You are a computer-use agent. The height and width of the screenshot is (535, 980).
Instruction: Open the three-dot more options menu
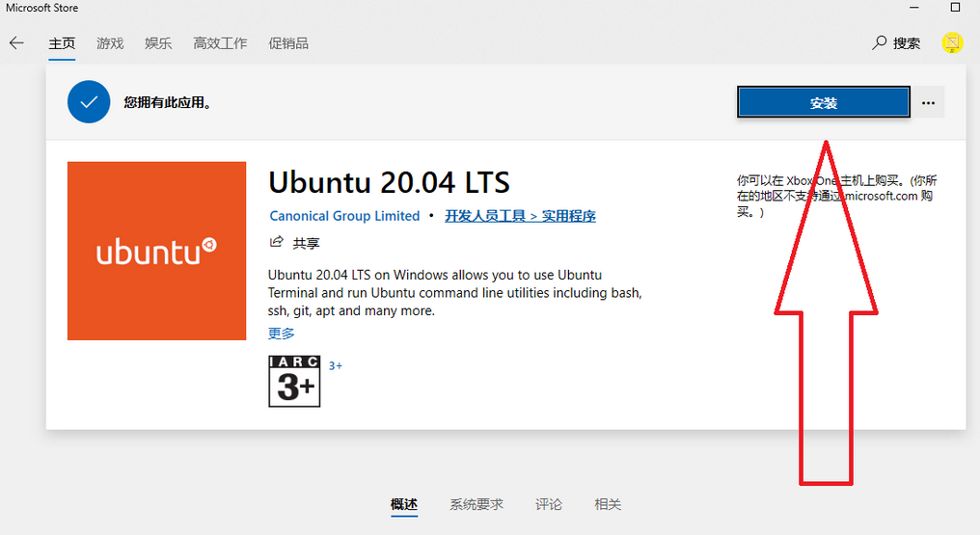point(928,102)
